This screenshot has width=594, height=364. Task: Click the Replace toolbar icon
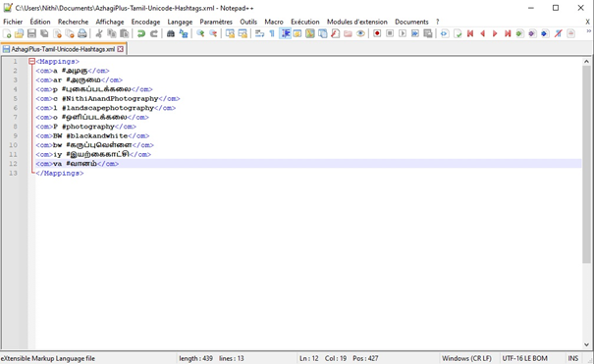coord(184,33)
